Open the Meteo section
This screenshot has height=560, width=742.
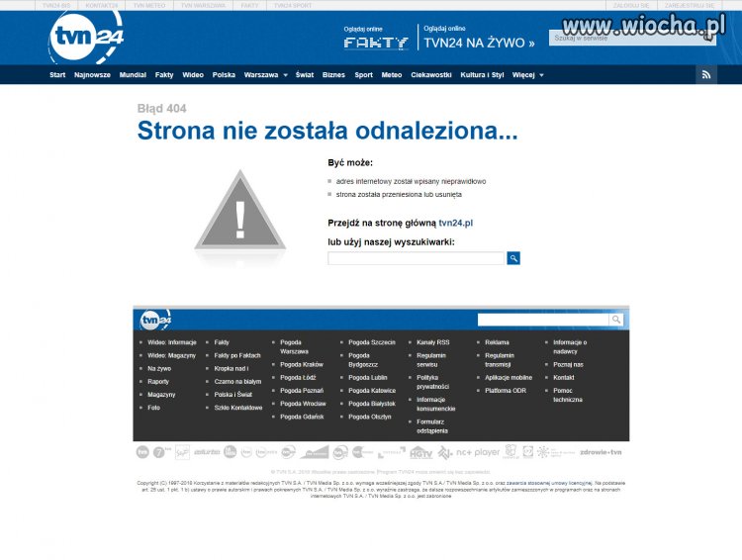[392, 75]
